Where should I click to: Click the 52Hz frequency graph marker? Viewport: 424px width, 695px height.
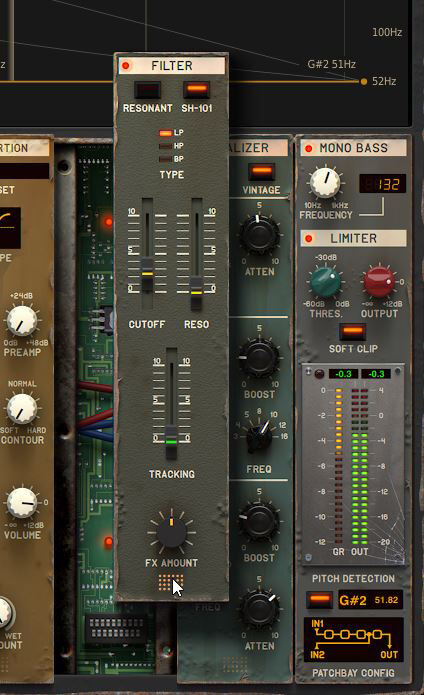(364, 82)
